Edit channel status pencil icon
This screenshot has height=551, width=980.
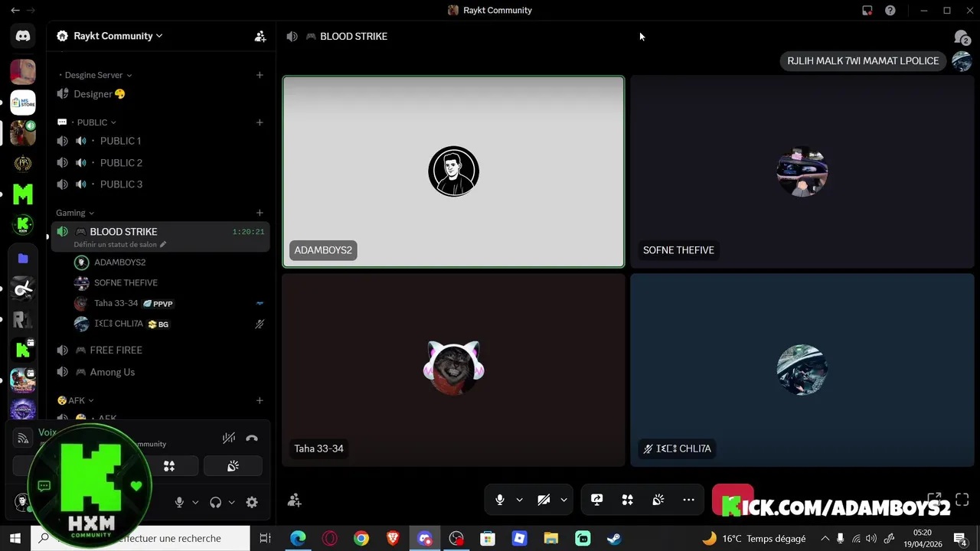pyautogui.click(x=163, y=245)
